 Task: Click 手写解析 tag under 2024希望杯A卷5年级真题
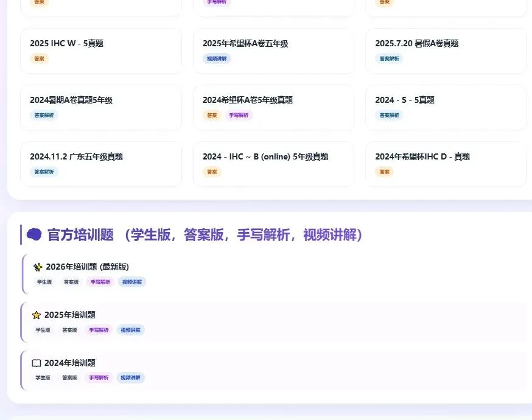[x=239, y=115]
